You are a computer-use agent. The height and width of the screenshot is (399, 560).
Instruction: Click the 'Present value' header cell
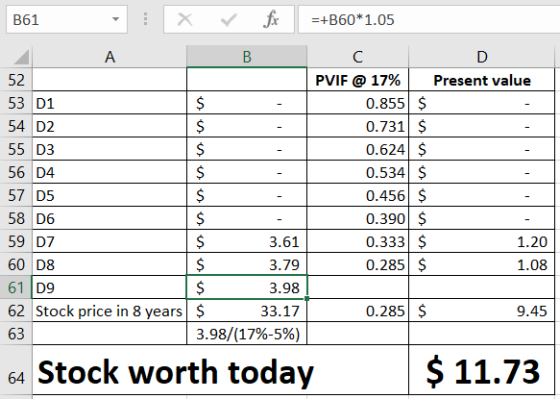[x=482, y=80]
